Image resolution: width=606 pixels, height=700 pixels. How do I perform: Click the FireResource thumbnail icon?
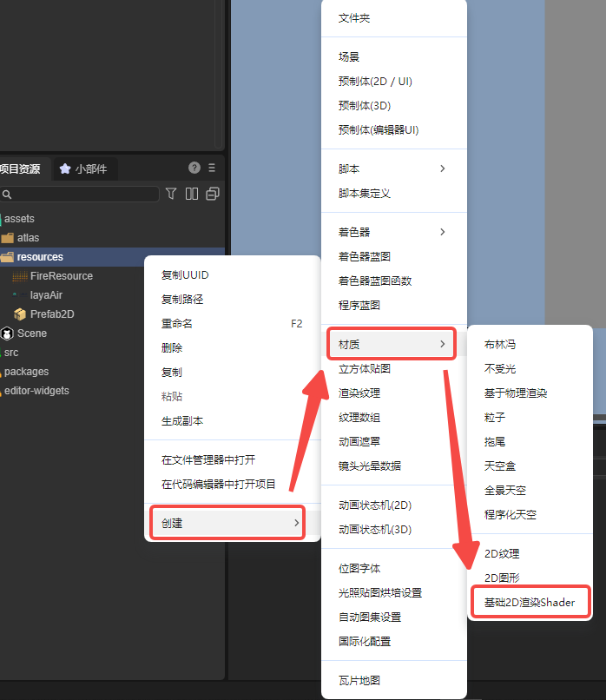point(20,276)
